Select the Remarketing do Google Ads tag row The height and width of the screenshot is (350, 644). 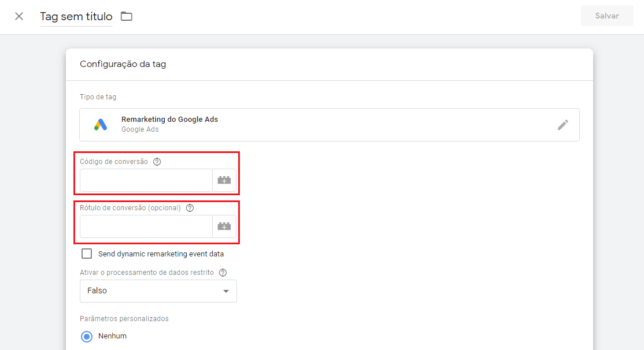[330, 124]
